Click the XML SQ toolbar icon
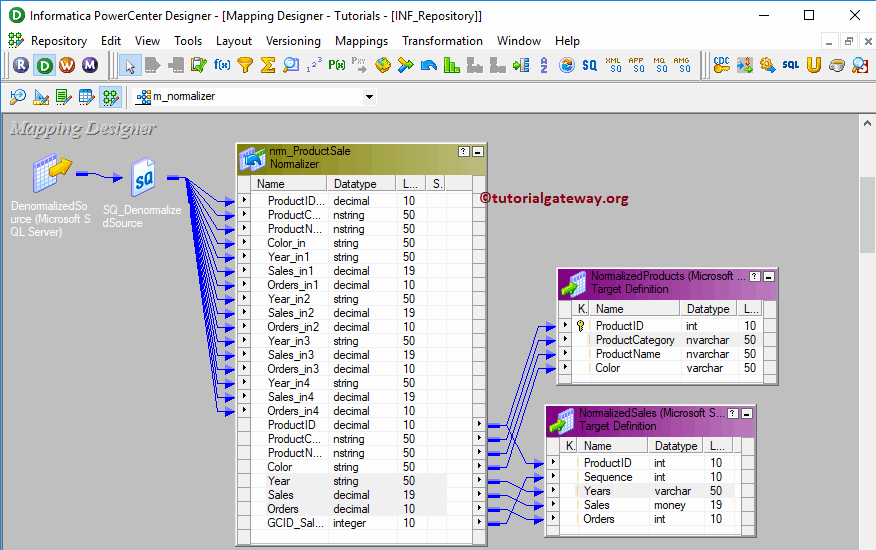The width and height of the screenshot is (876, 550). tap(613, 65)
